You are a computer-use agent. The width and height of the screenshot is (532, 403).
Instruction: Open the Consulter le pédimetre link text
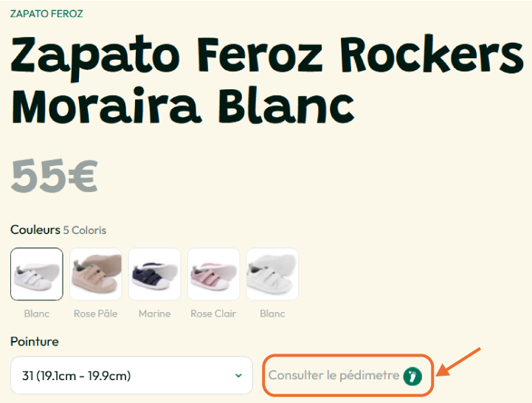pos(334,376)
